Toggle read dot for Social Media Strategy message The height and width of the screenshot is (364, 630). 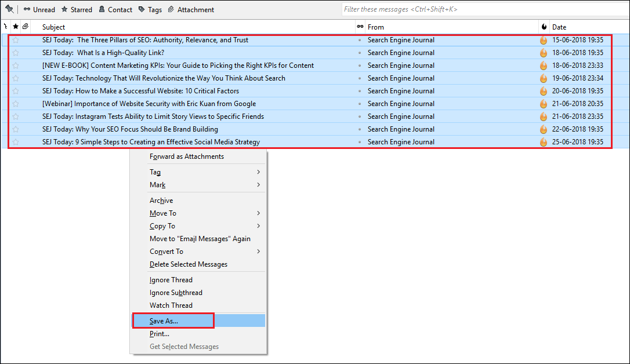pyautogui.click(x=360, y=142)
